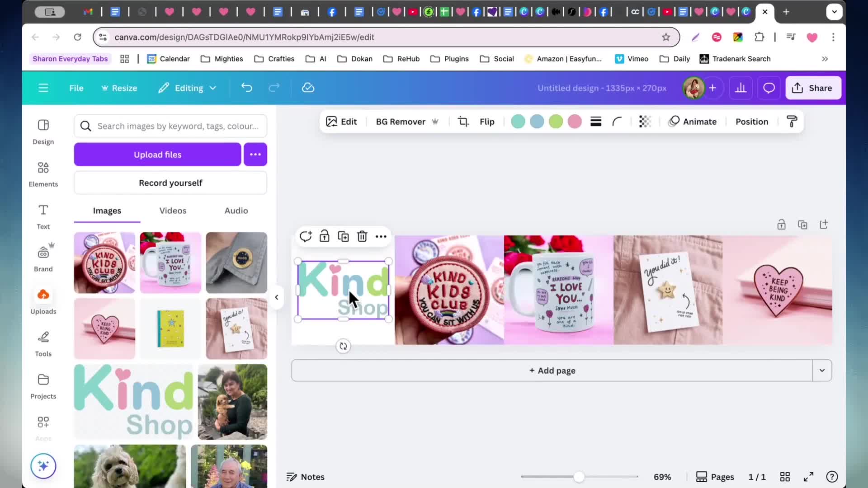Click the Upload files button
Screen dimensions: 868x488
(157, 155)
